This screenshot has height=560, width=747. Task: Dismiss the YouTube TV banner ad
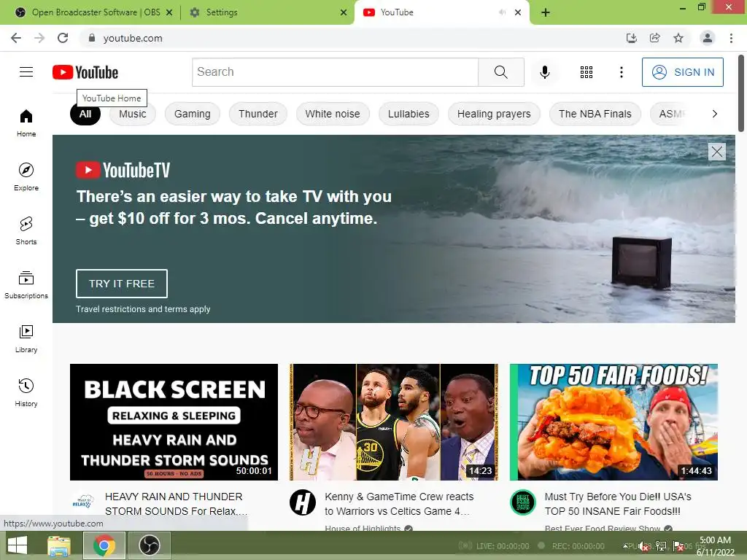click(x=716, y=152)
